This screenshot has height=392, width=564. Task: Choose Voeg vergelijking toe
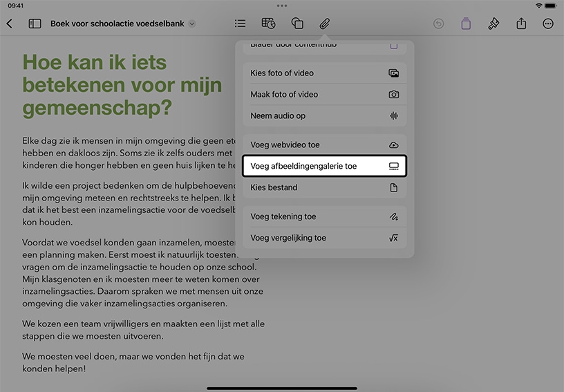pyautogui.click(x=325, y=238)
